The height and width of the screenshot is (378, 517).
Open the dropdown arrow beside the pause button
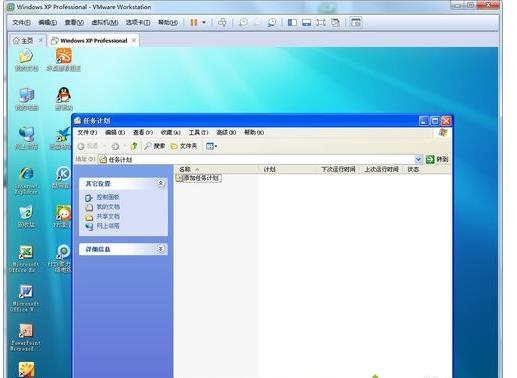point(204,23)
